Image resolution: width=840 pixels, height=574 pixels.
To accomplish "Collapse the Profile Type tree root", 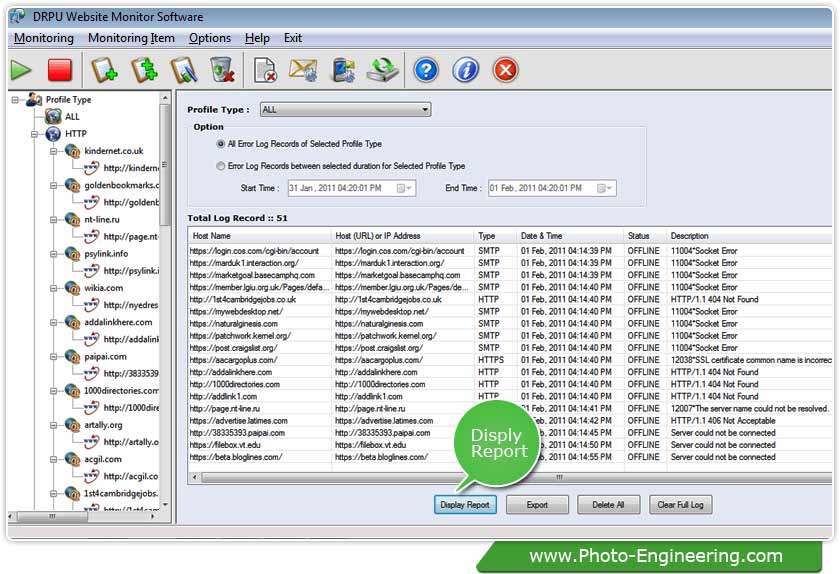I will pyautogui.click(x=15, y=100).
